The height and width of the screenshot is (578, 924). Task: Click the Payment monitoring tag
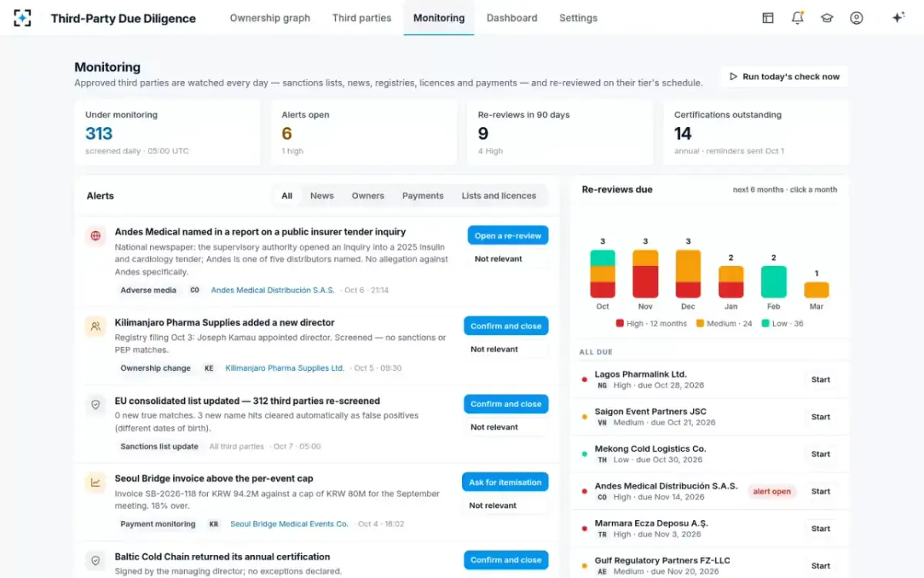point(158,524)
